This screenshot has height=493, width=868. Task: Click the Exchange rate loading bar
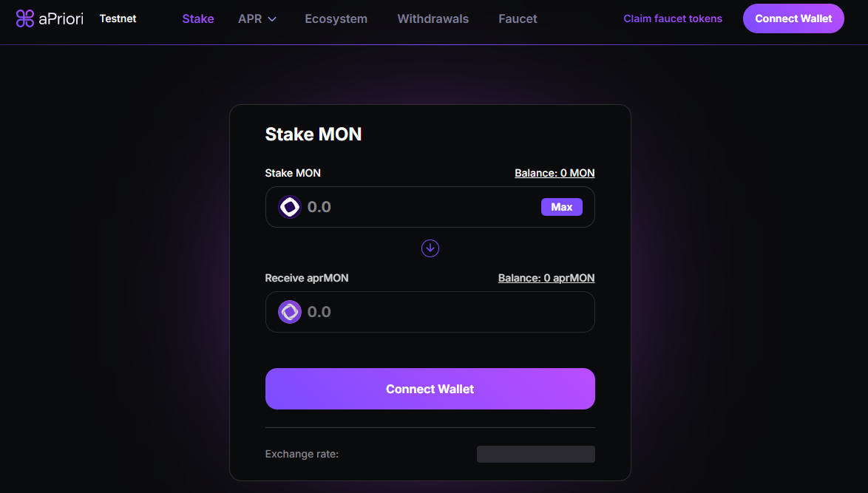coord(535,454)
